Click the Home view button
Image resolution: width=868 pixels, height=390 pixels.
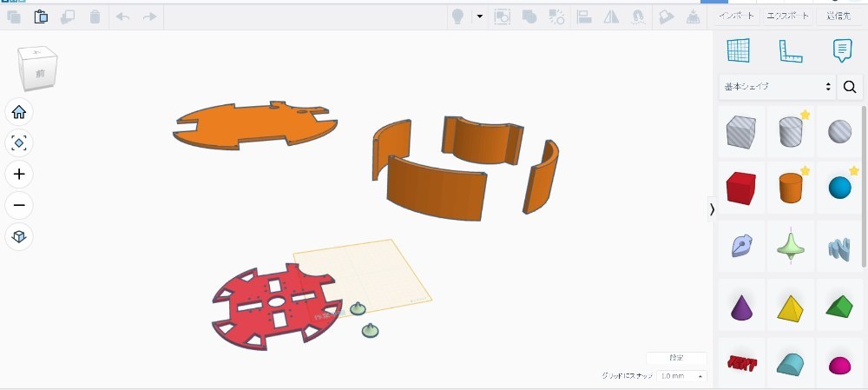pos(19,112)
